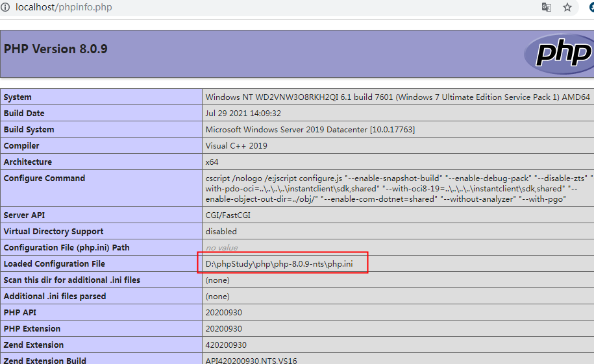The image size is (594, 364).
Task: Click Additional .ini files parsed label
Action: (55, 297)
